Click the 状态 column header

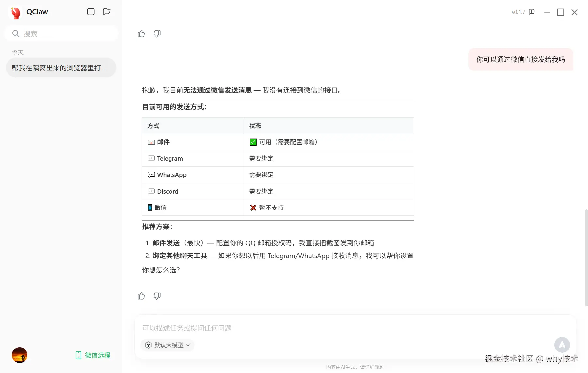[x=329, y=126]
